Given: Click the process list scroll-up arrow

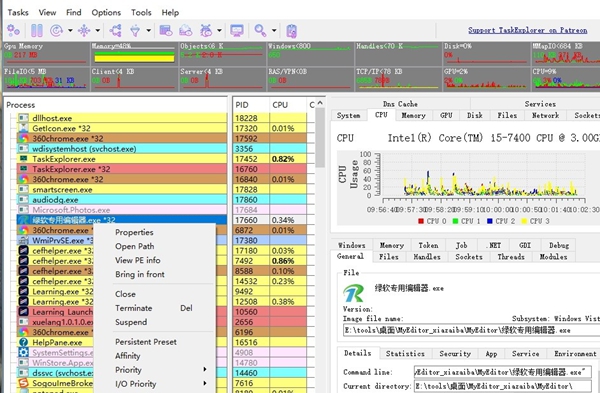Looking at the screenshot, I should 320,103.
